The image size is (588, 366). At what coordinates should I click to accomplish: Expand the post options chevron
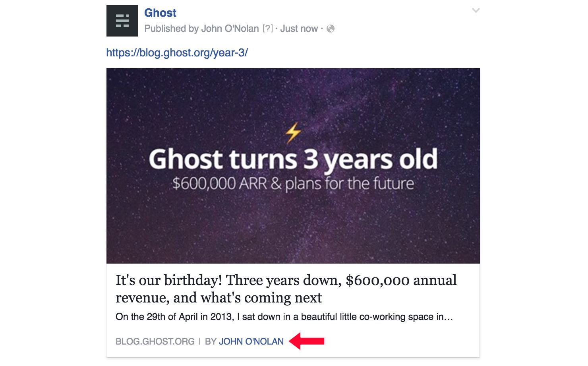click(x=476, y=11)
